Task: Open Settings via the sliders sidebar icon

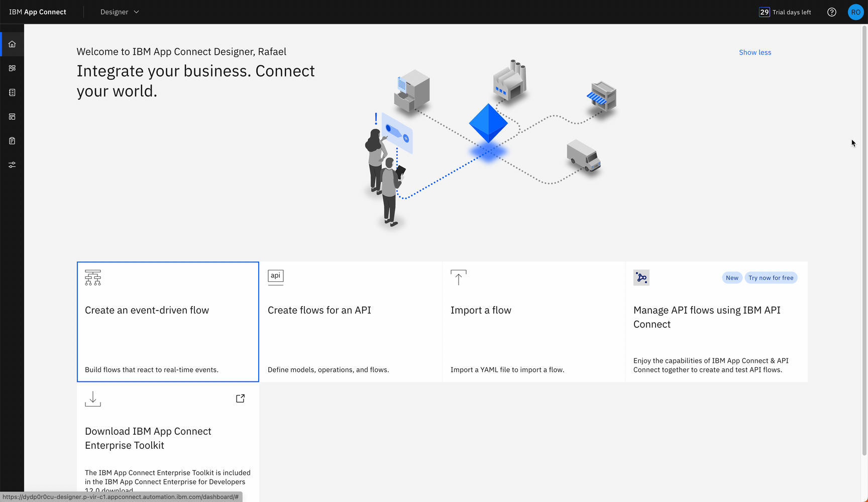Action: pos(12,164)
